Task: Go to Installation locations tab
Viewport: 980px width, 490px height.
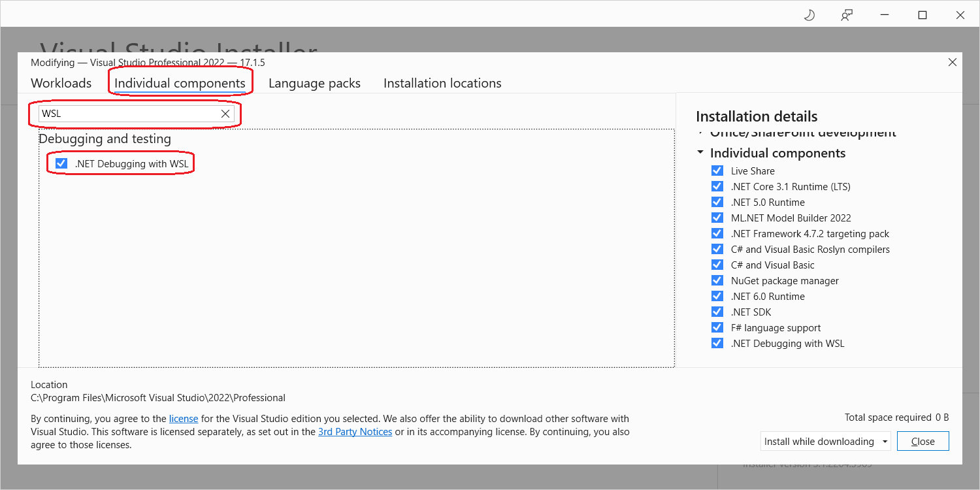Action: pyautogui.click(x=442, y=83)
